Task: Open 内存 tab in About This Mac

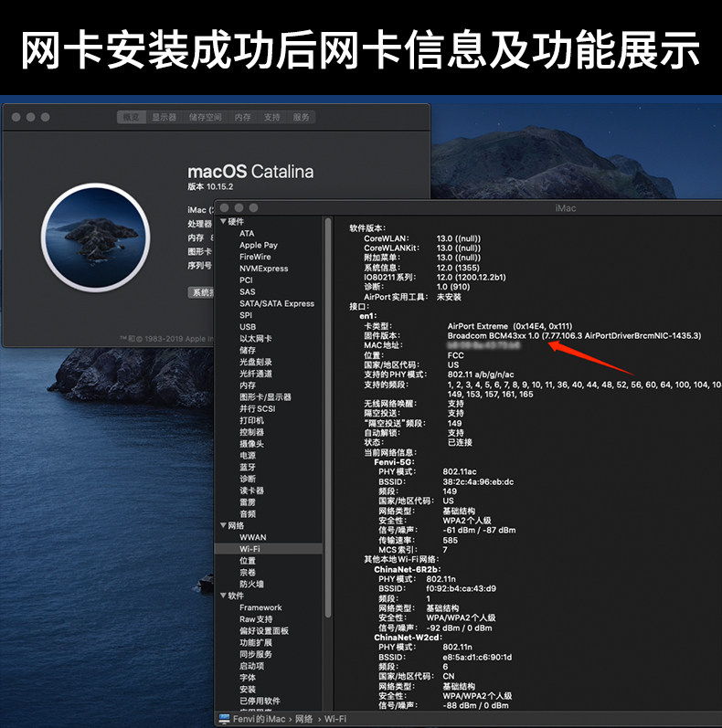Action: click(x=242, y=118)
